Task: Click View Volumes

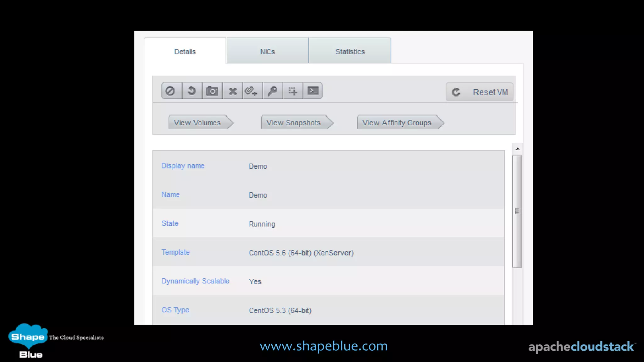Action: click(x=201, y=123)
